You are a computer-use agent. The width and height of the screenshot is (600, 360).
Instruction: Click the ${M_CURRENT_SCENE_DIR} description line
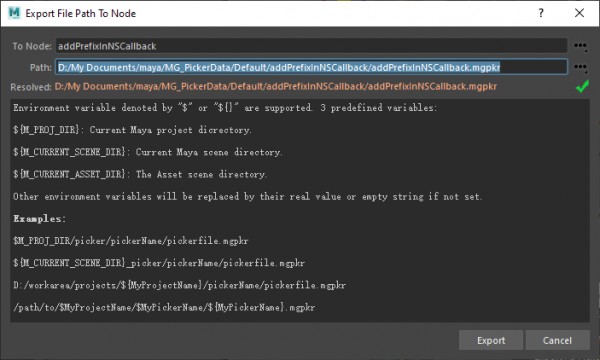(x=148, y=152)
